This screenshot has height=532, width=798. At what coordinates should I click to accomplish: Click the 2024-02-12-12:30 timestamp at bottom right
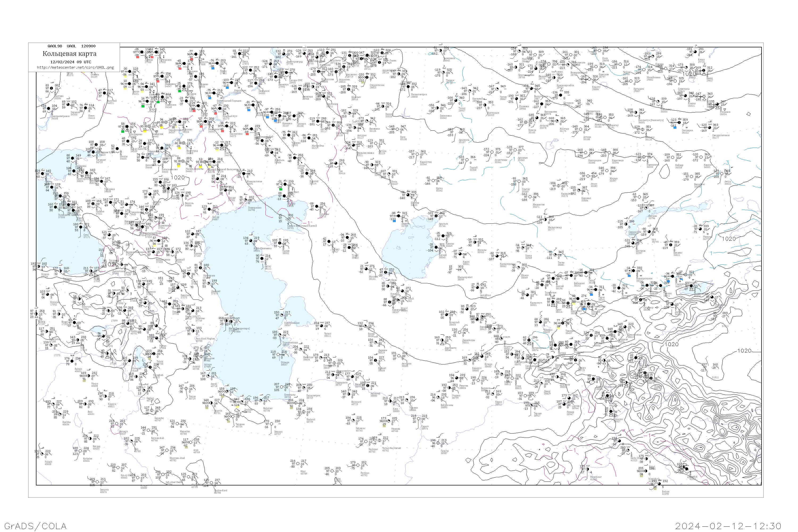tap(729, 526)
